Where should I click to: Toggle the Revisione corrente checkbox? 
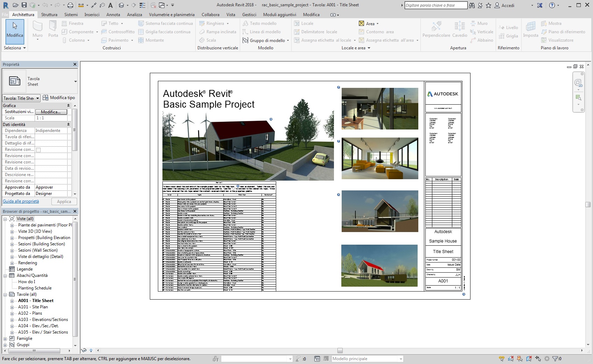(39, 150)
